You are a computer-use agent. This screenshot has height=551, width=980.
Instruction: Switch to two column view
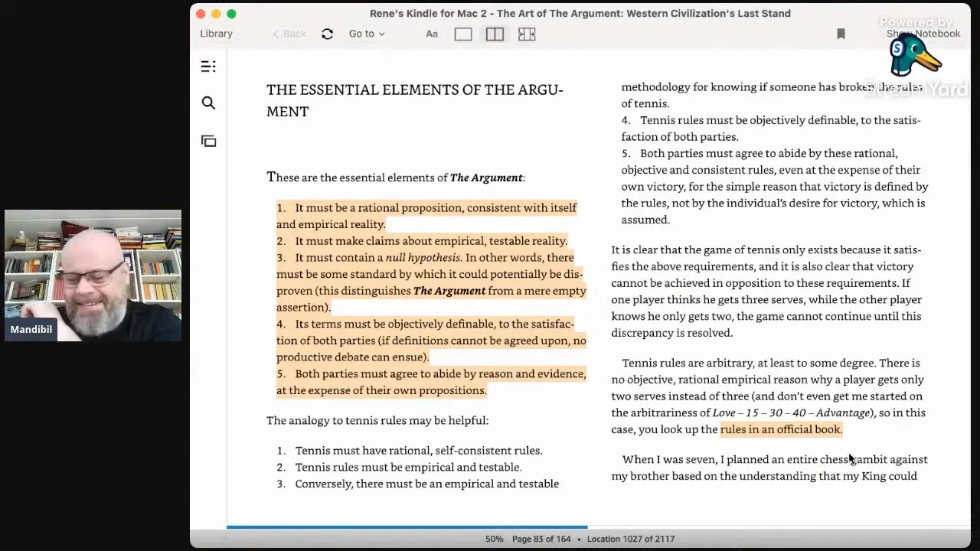click(495, 34)
